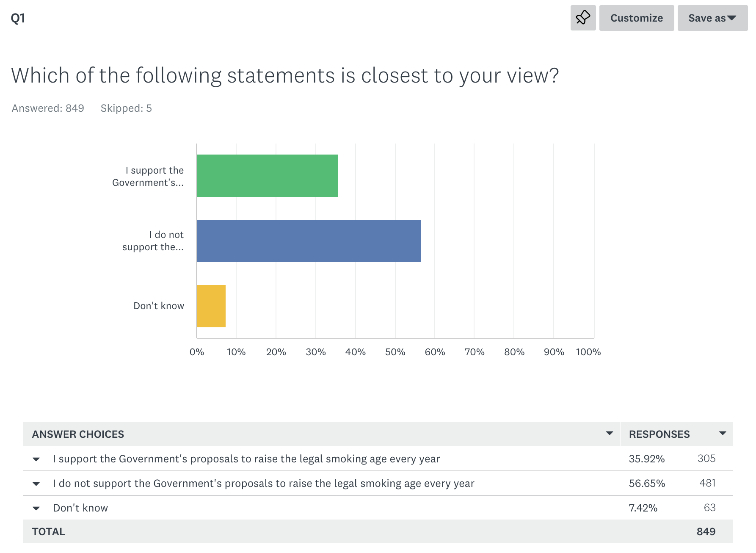Click the blue 'I do not support' bar
Image resolution: width=756 pixels, height=553 pixels.
pyautogui.click(x=309, y=241)
